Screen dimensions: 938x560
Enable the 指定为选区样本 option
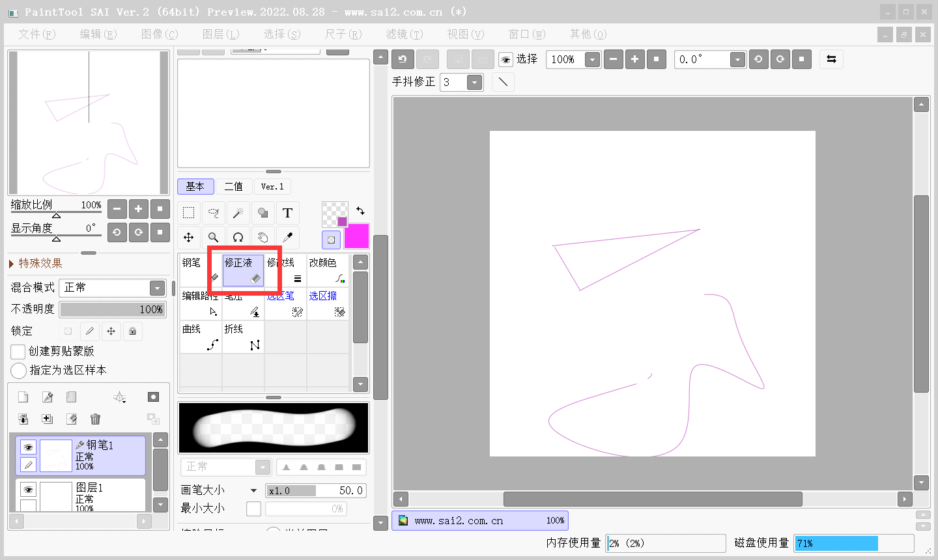[x=18, y=371]
